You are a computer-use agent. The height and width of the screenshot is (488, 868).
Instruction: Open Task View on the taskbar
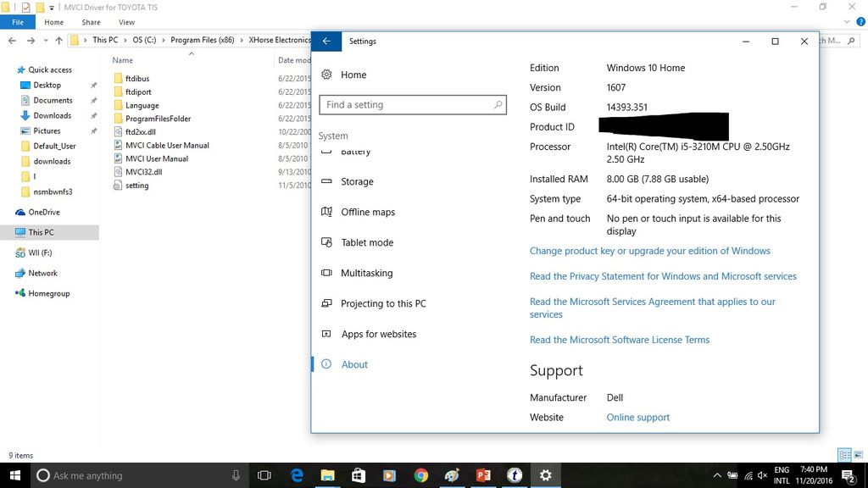pos(264,475)
